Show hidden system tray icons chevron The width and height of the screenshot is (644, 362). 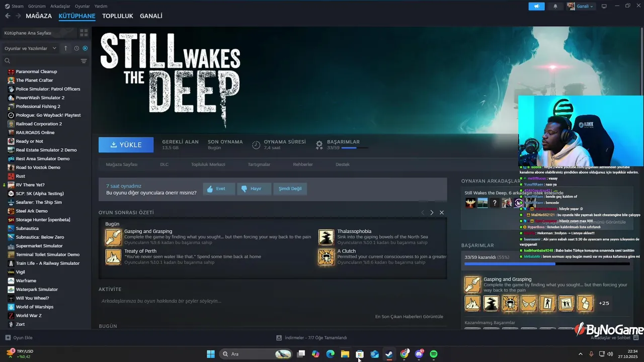pos(580,354)
